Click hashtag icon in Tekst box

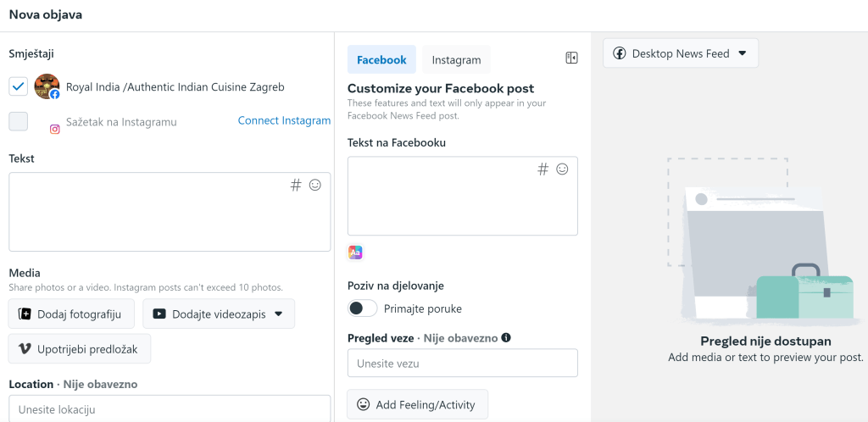click(296, 185)
